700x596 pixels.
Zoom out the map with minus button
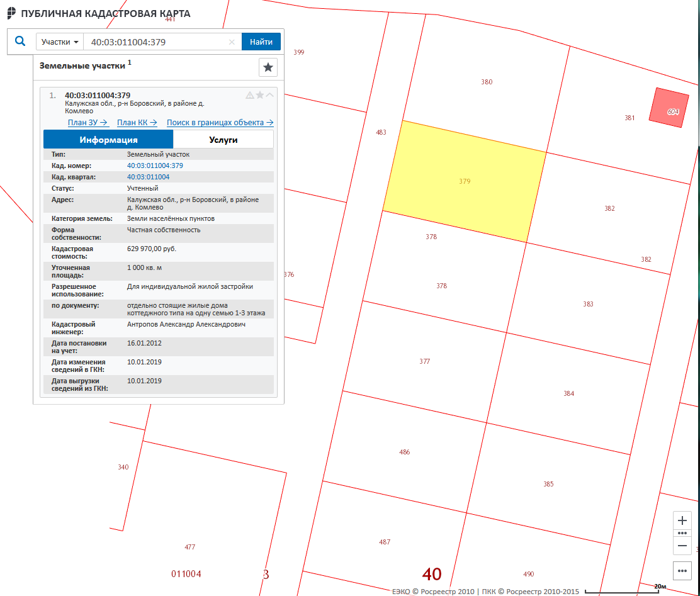coord(682,545)
